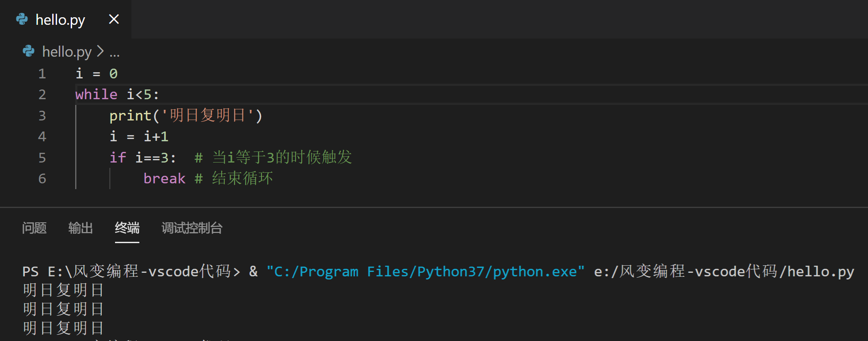Place cursor on the break keyword
This screenshot has width=868, height=341.
(x=165, y=178)
